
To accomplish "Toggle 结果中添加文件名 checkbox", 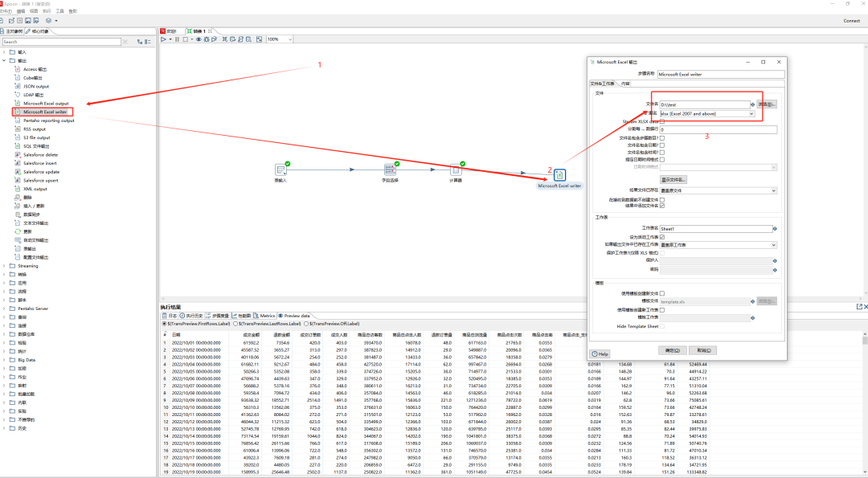I will click(662, 205).
